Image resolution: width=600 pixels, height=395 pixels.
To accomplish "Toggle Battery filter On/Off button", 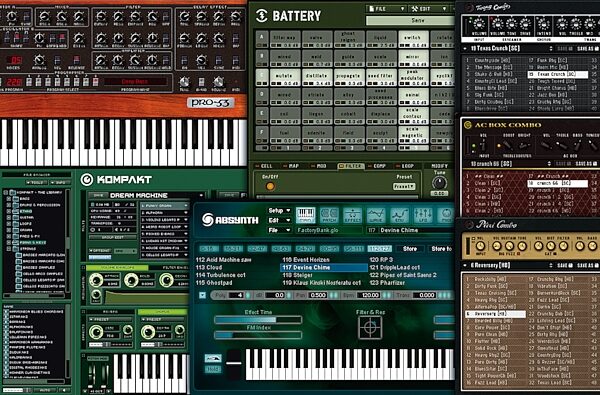I will pyautogui.click(x=270, y=186).
